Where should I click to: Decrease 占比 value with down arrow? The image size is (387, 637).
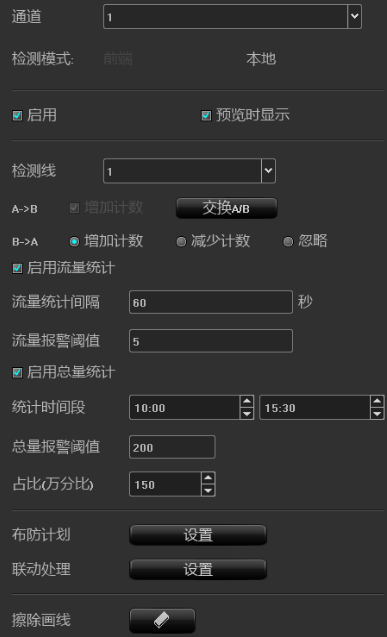[208, 490]
